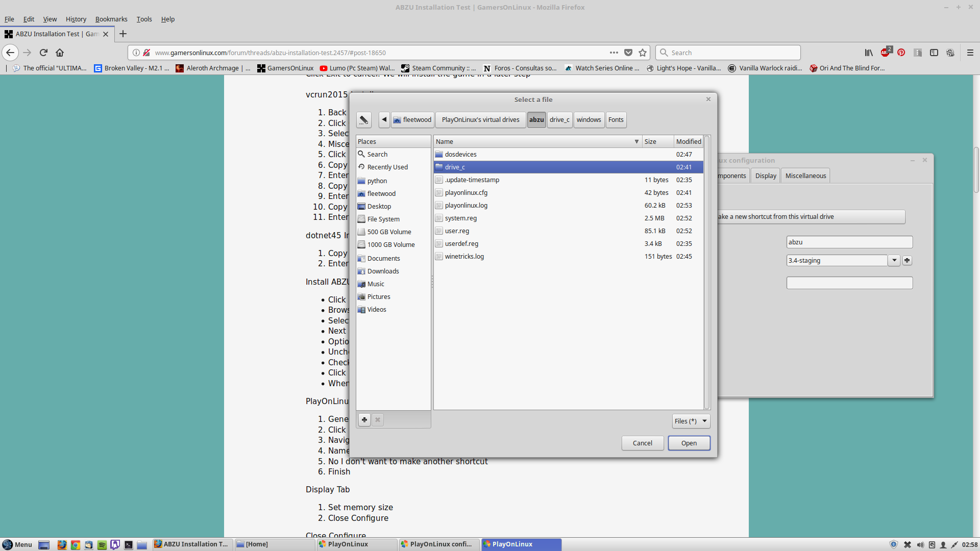Viewport: 980px width, 551px height.
Task: Open Pictures in Places sidebar
Action: click(393, 296)
